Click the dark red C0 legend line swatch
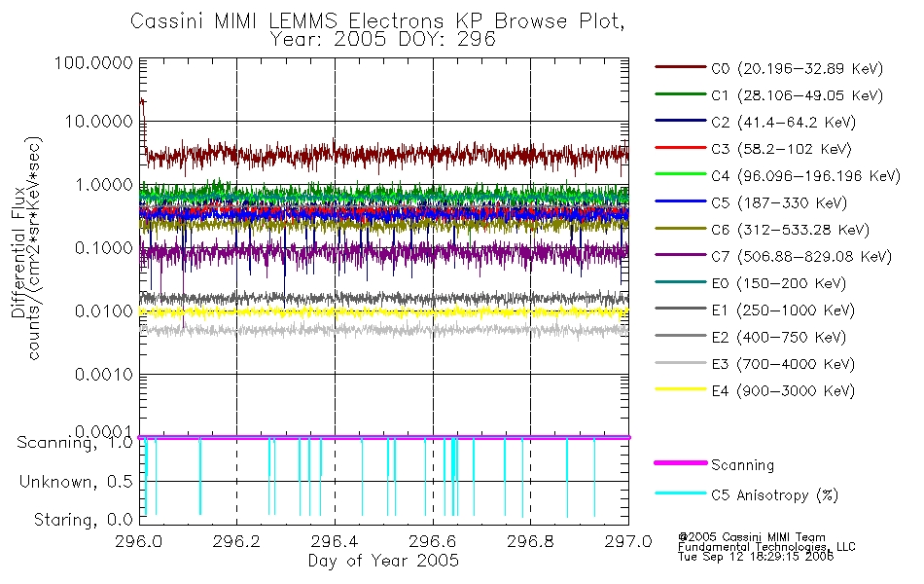The height and width of the screenshot is (584, 924). 680,66
